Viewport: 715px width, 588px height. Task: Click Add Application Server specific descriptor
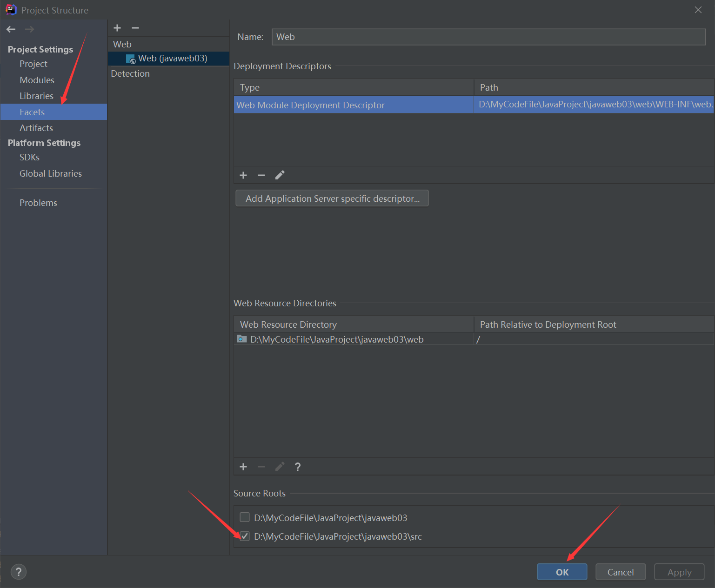(332, 198)
